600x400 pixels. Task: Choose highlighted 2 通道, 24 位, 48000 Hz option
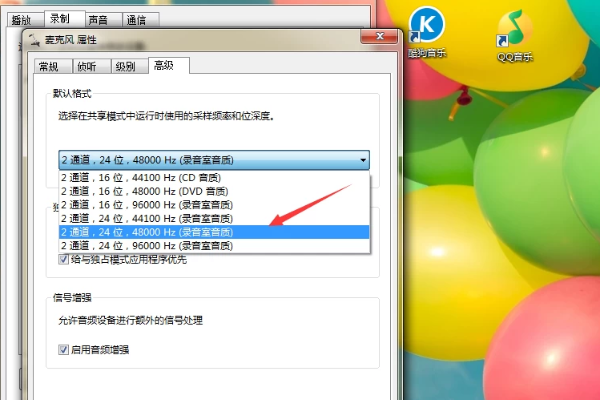coord(214,232)
